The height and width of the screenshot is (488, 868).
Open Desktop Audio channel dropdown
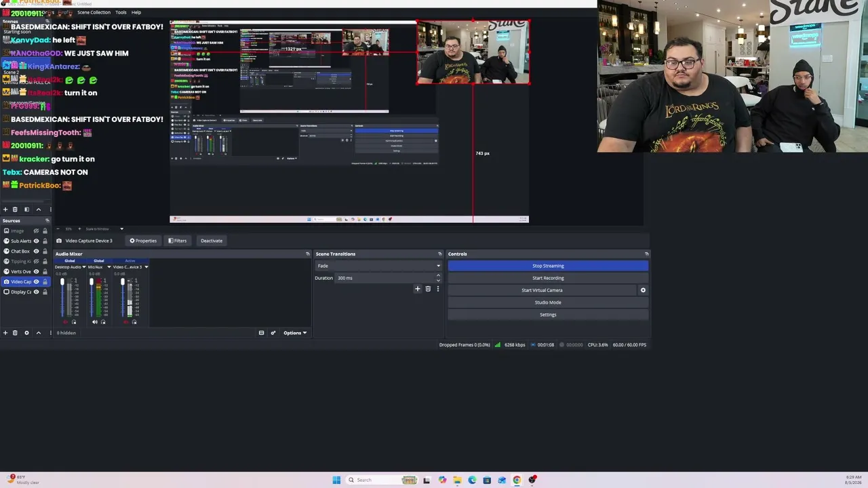(x=83, y=267)
